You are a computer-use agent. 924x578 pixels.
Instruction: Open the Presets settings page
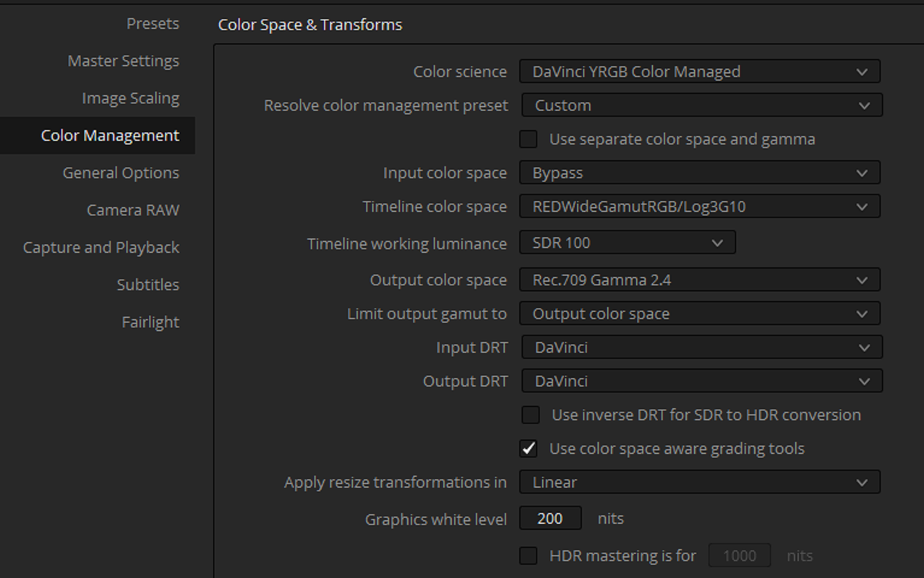pos(153,23)
